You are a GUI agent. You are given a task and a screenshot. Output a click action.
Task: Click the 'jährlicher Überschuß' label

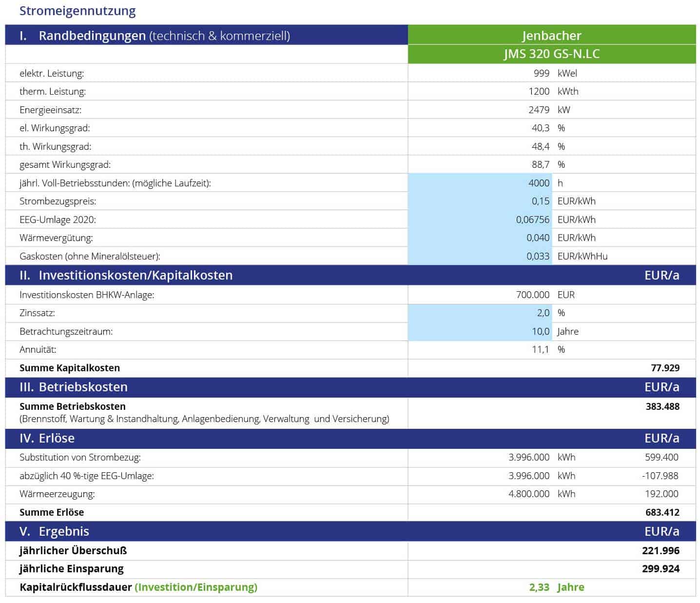point(73,551)
